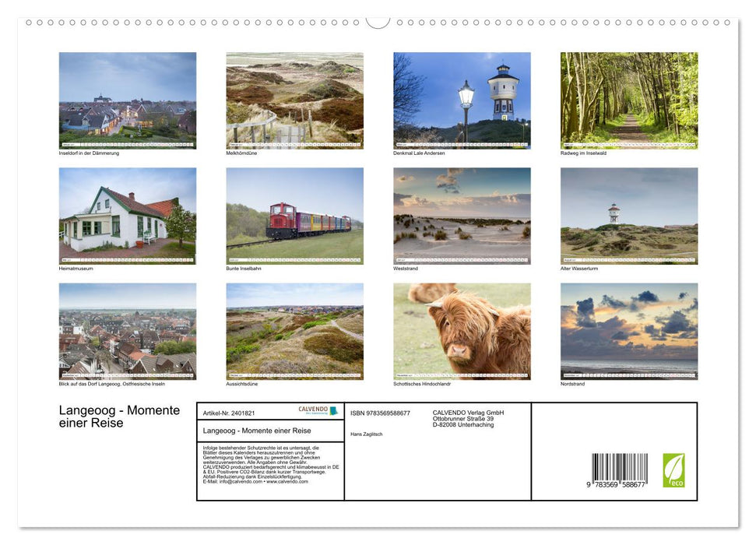The image size is (756, 545).
Task: Click the Alter Wasserturm photo
Action: pyautogui.click(x=629, y=216)
